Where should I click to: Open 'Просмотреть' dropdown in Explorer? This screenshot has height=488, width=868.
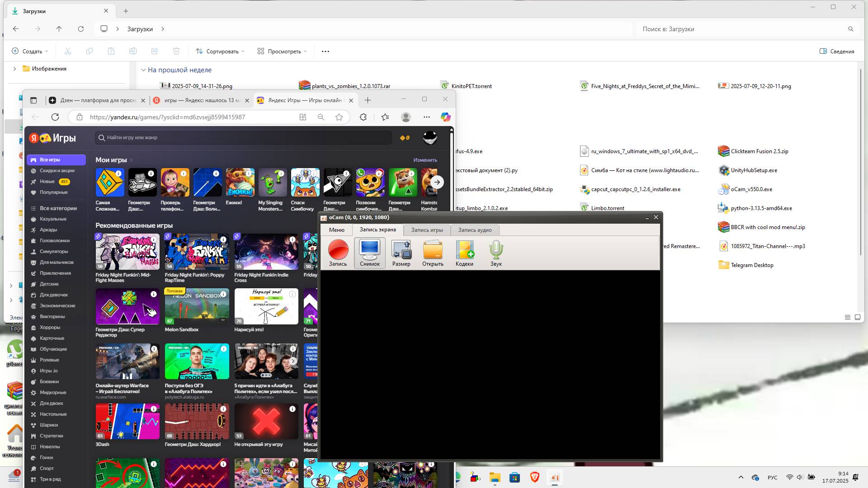(x=282, y=52)
